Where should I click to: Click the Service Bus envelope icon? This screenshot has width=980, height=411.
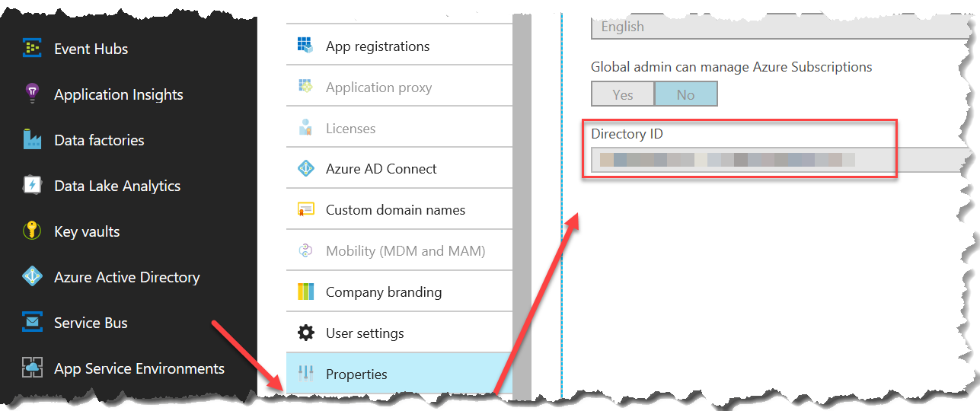pyautogui.click(x=32, y=323)
